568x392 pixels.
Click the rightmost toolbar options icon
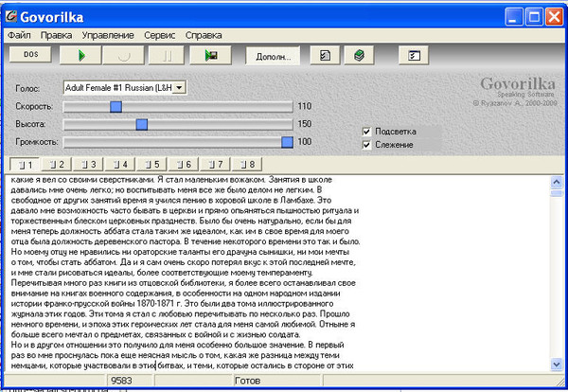coord(413,56)
